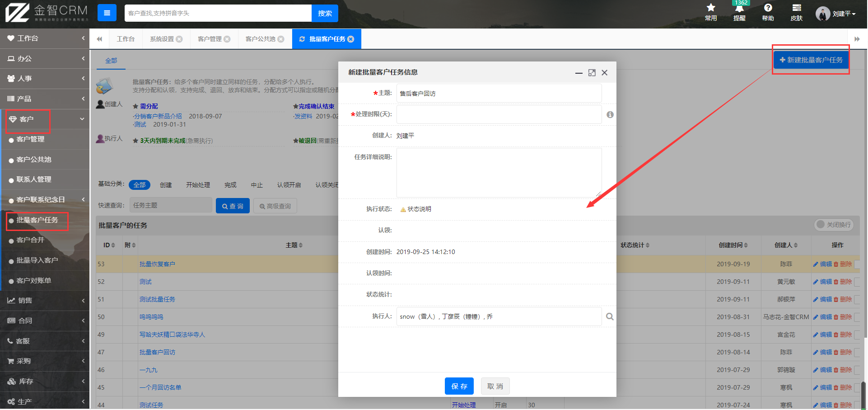The height and width of the screenshot is (410, 868).
Task: Minimize the 新建批量客户任务信息 dialog
Action: (x=579, y=73)
